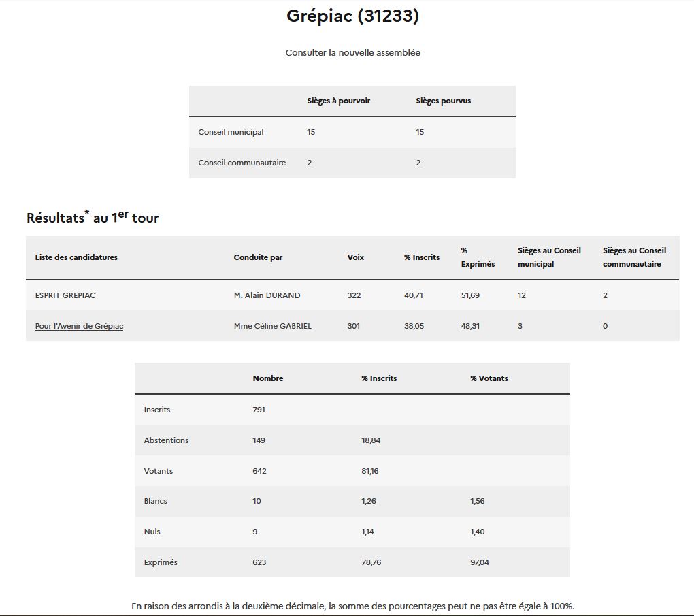Image resolution: width=694 pixels, height=616 pixels.
Task: Click the 97,04 percentage cell
Action: coord(478,562)
